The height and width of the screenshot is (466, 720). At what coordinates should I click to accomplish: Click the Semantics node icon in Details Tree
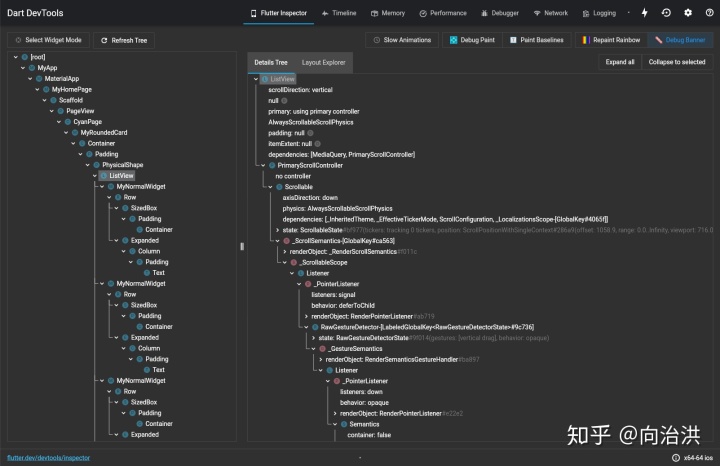[x=343, y=424]
